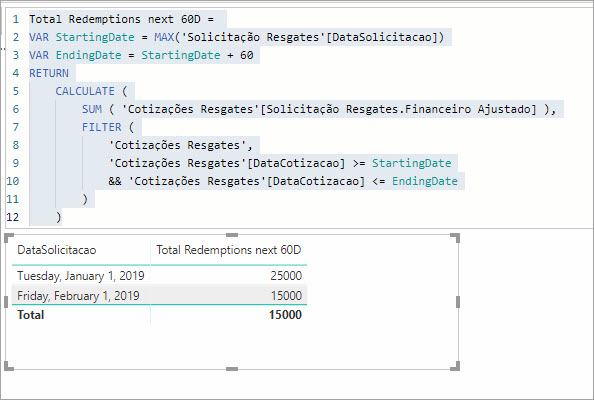The width and height of the screenshot is (594, 400).
Task: Click line number 12 in editor gutter
Action: [13, 217]
